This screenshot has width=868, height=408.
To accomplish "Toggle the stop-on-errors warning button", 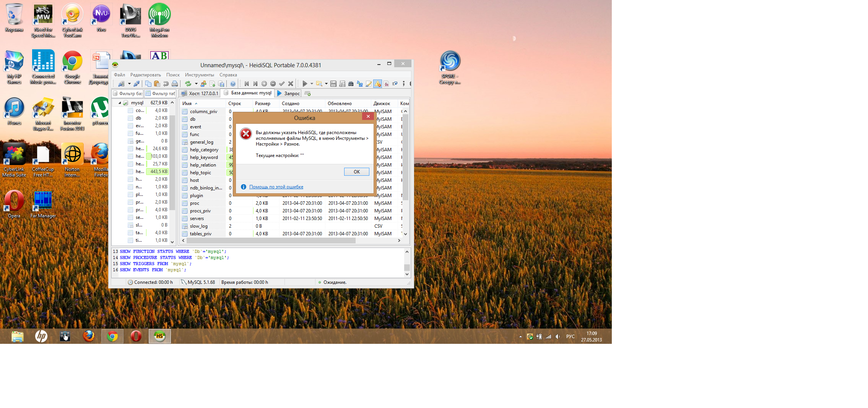I will [x=377, y=84].
